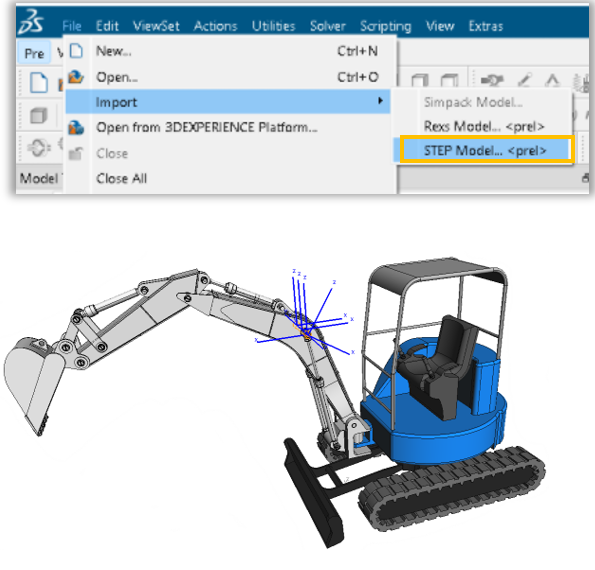Click the gear-shaped icon in the left toolbar
This screenshot has width=595, height=570.
coord(39,147)
